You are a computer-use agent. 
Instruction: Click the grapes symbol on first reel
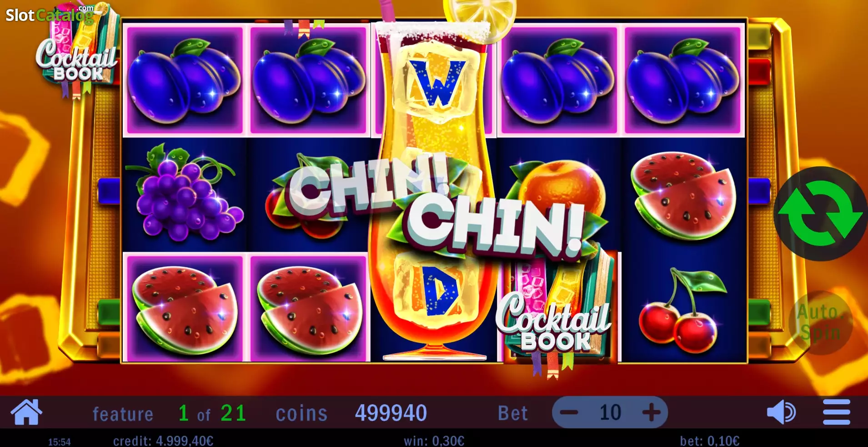(x=185, y=193)
